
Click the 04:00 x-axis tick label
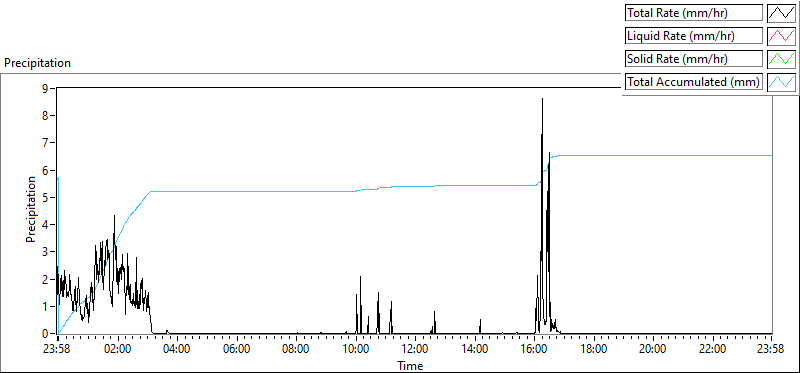tap(177, 349)
